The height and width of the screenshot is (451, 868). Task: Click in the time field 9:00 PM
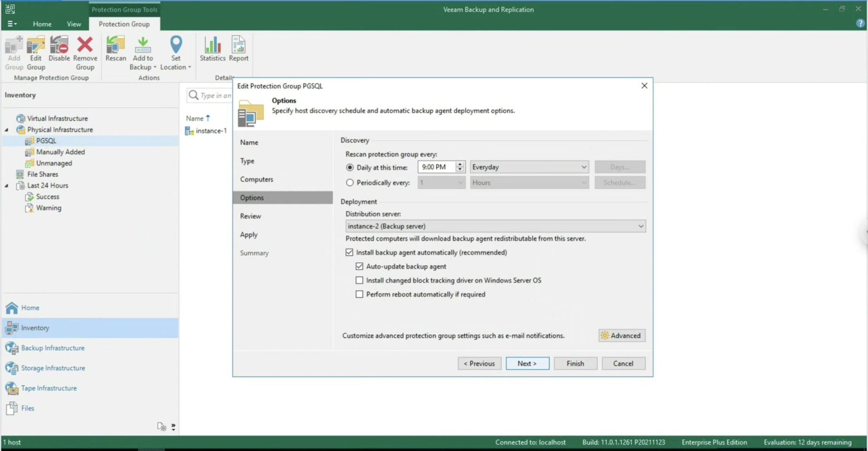pos(437,167)
